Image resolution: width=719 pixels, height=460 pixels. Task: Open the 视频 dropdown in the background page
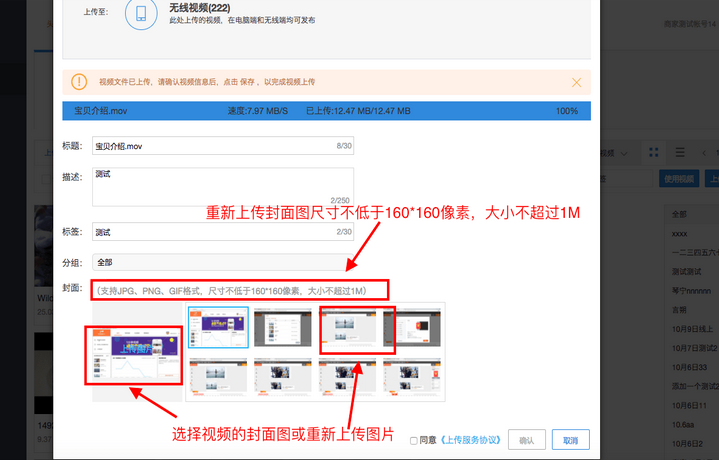coord(614,153)
